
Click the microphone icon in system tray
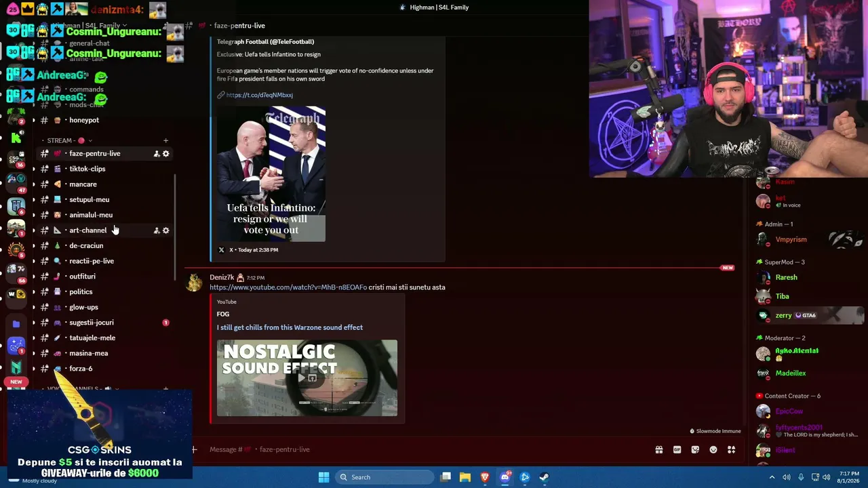click(x=801, y=477)
